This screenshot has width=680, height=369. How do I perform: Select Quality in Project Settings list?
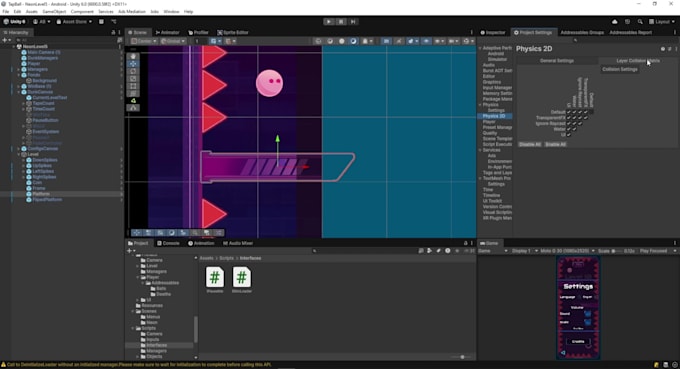pos(490,133)
